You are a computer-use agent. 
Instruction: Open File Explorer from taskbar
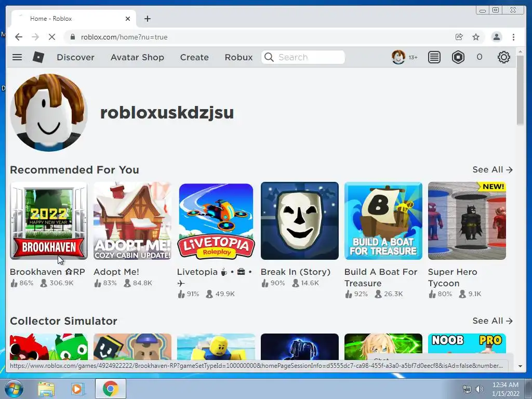tap(46, 389)
